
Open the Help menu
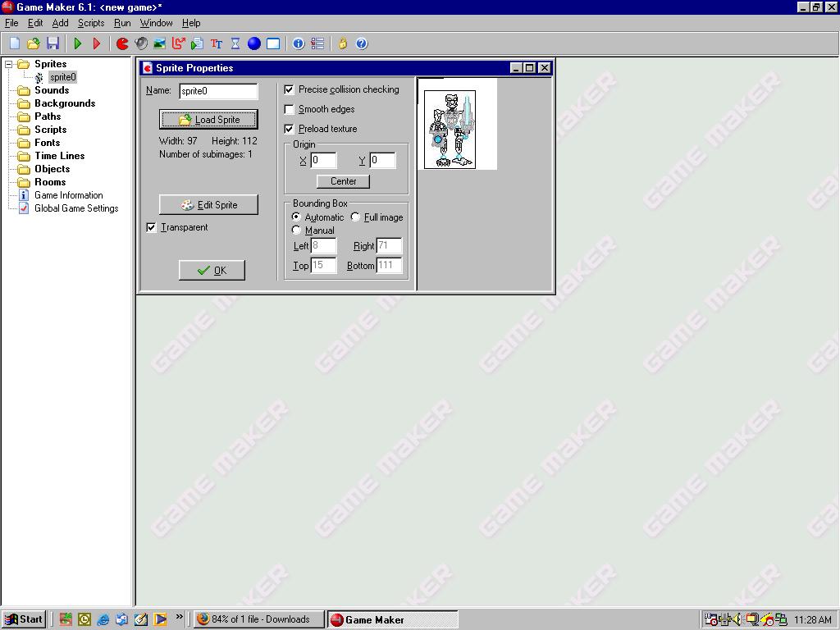click(191, 23)
